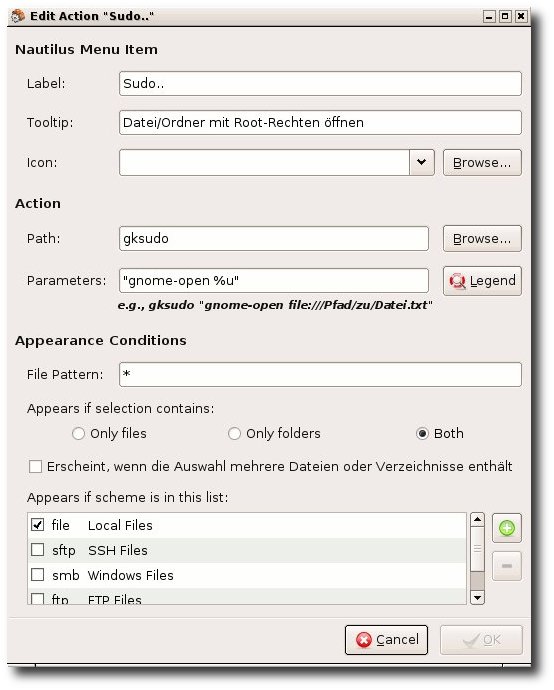Open the Icon combo box dropdown arrow
The height and width of the screenshot is (690, 554).
[x=422, y=162]
